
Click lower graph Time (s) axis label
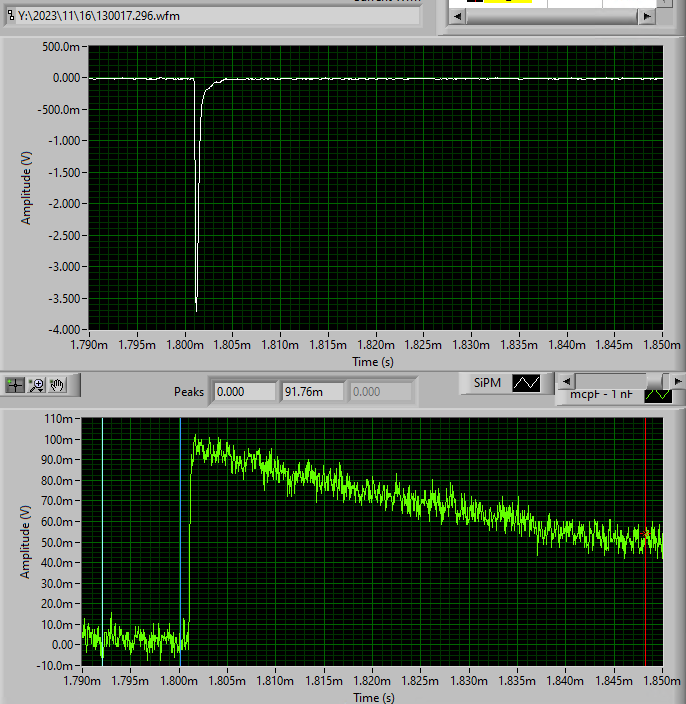(x=374, y=698)
